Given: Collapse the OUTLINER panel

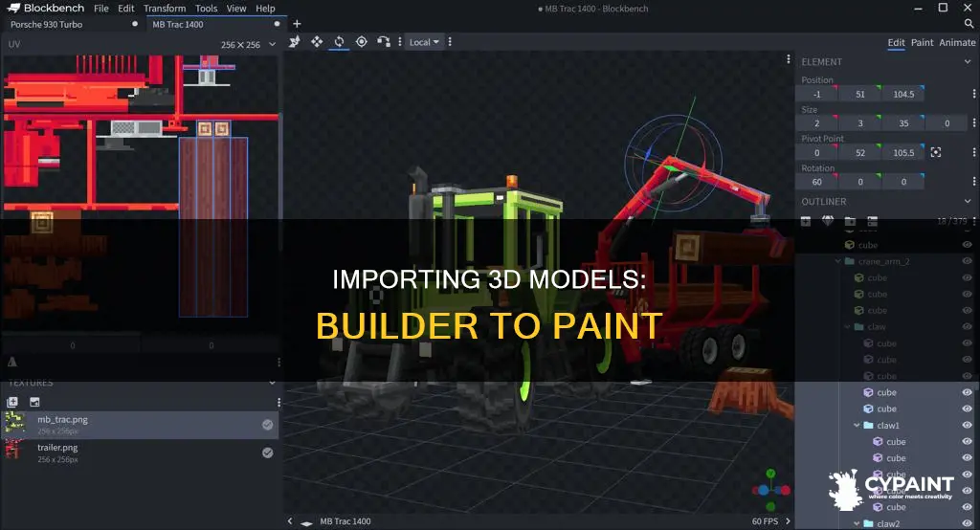Looking at the screenshot, I should (968, 201).
